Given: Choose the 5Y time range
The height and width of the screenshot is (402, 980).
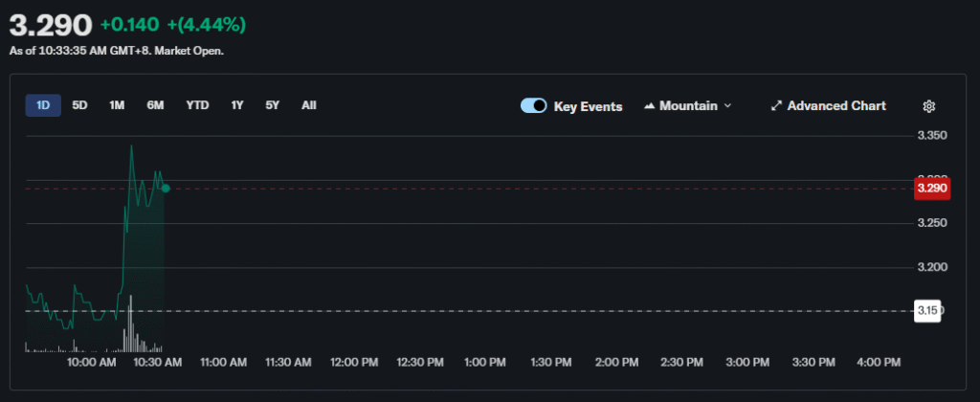Looking at the screenshot, I should [x=273, y=105].
